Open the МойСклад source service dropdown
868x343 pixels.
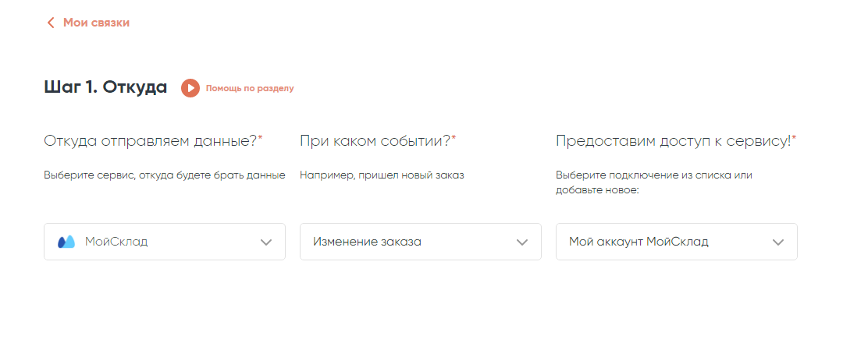156,242
